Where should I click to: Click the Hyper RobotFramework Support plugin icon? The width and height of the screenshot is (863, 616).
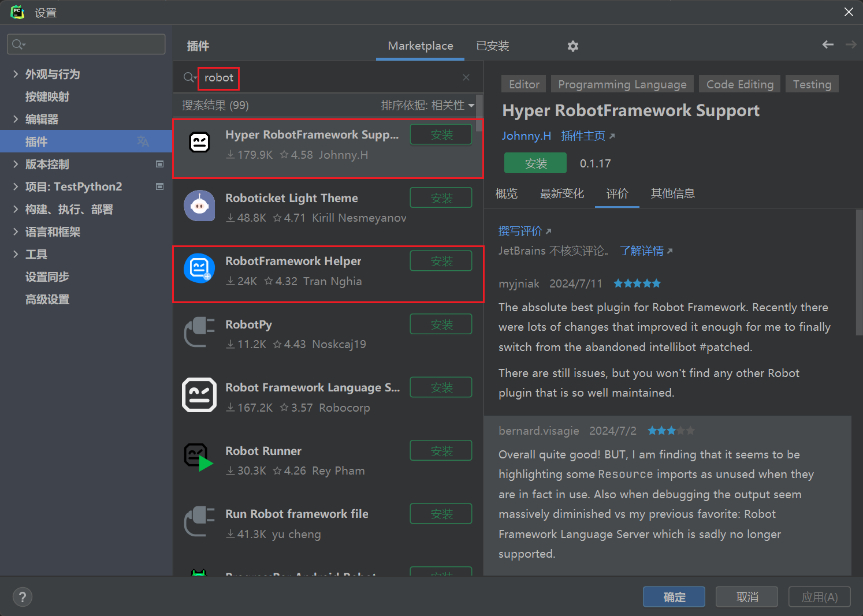click(x=200, y=142)
